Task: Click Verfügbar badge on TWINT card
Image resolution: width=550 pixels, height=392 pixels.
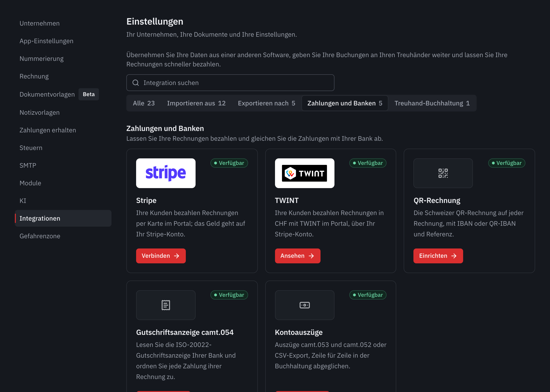Action: pos(368,163)
